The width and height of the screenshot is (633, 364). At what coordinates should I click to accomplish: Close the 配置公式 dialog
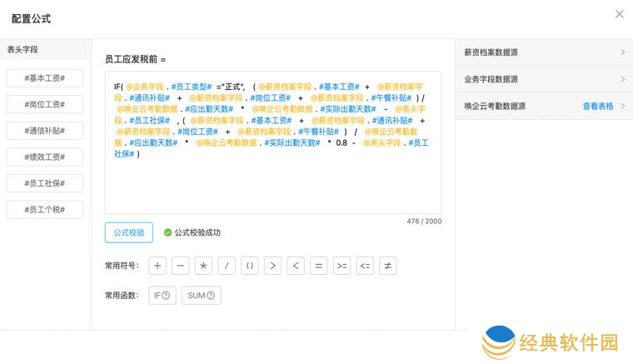click(619, 14)
